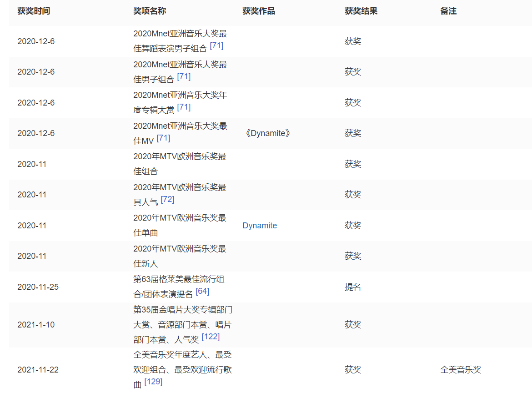Select the date 2021-11-22
532x408 pixels.
pyautogui.click(x=38, y=370)
